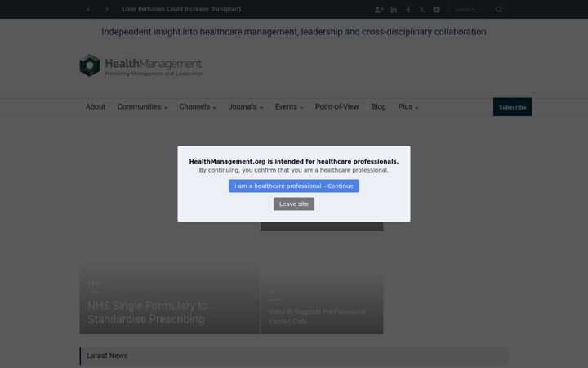Image resolution: width=588 pixels, height=368 pixels.
Task: Open the YouTube channel icon
Action: point(436,10)
